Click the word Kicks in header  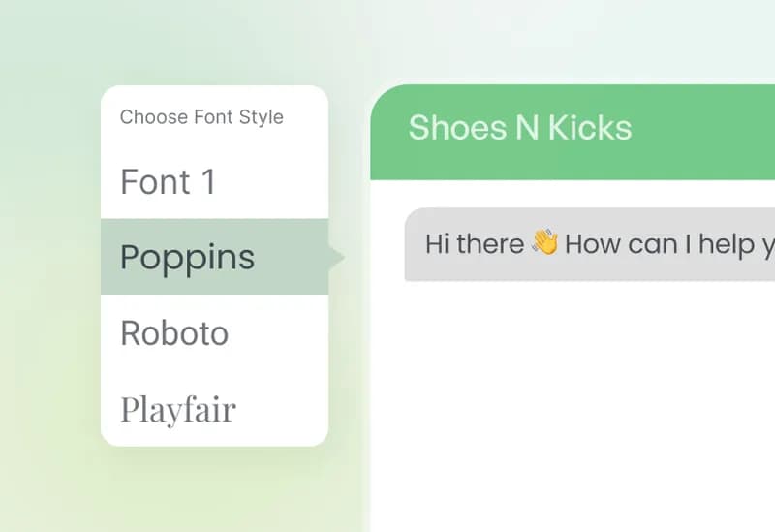tap(590, 128)
